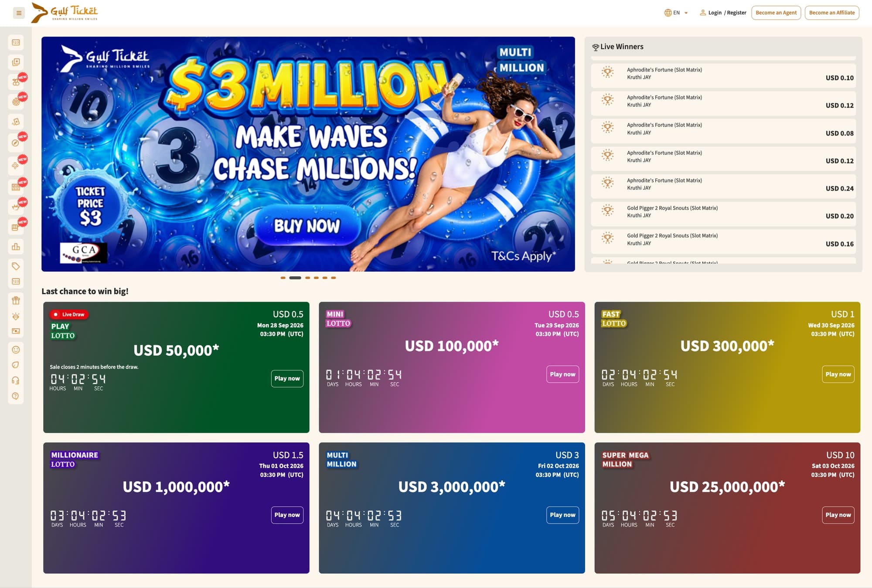
Task: Jump to the last carousel slide dot
Action: pos(333,278)
